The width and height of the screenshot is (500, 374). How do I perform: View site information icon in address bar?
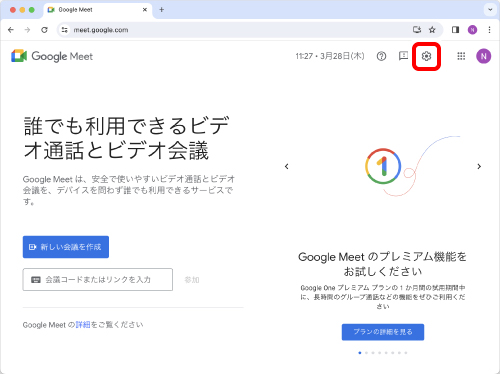(x=64, y=30)
